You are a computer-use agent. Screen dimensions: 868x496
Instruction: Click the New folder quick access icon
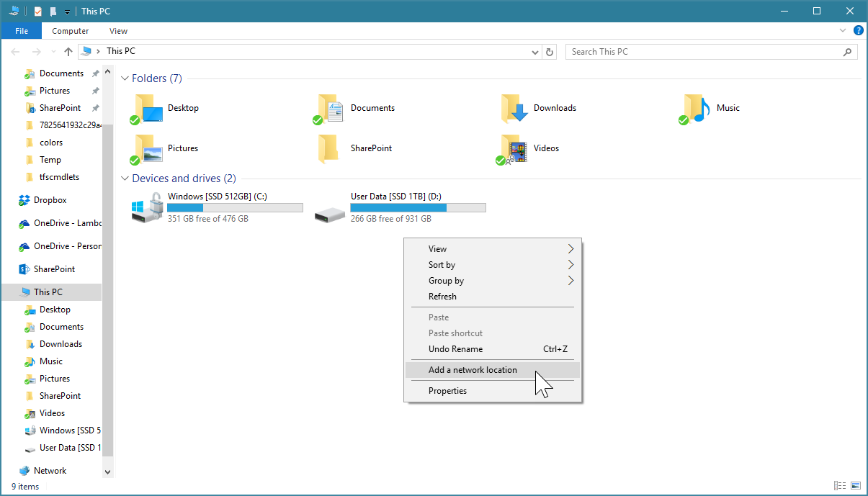tap(53, 12)
